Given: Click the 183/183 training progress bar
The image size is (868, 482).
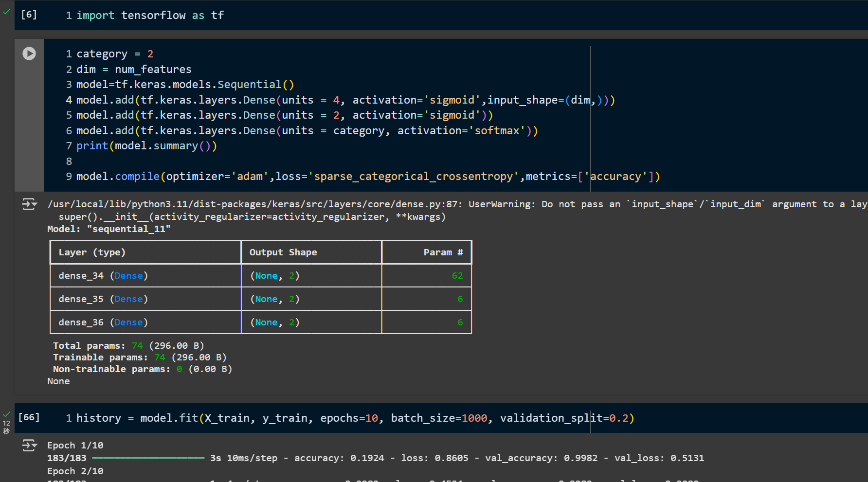Looking at the screenshot, I should click(x=148, y=458).
